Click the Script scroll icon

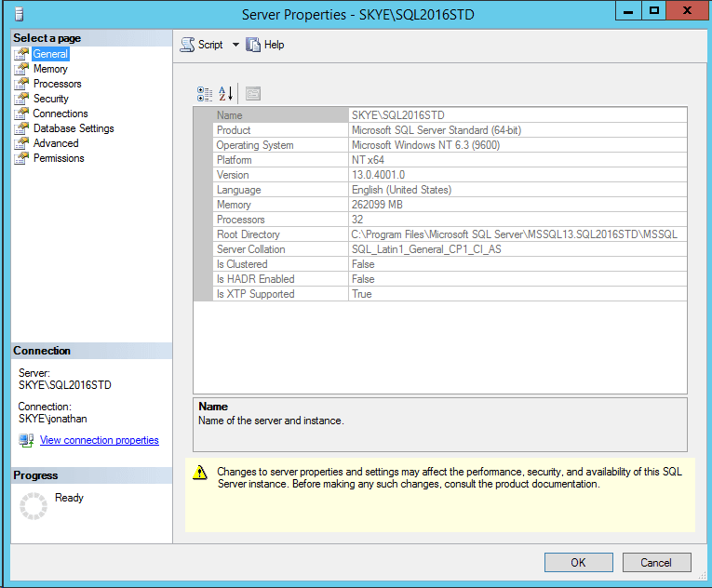[x=187, y=45]
